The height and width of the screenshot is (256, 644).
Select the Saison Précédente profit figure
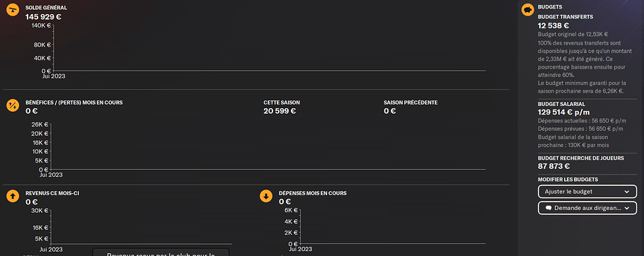[x=390, y=111]
